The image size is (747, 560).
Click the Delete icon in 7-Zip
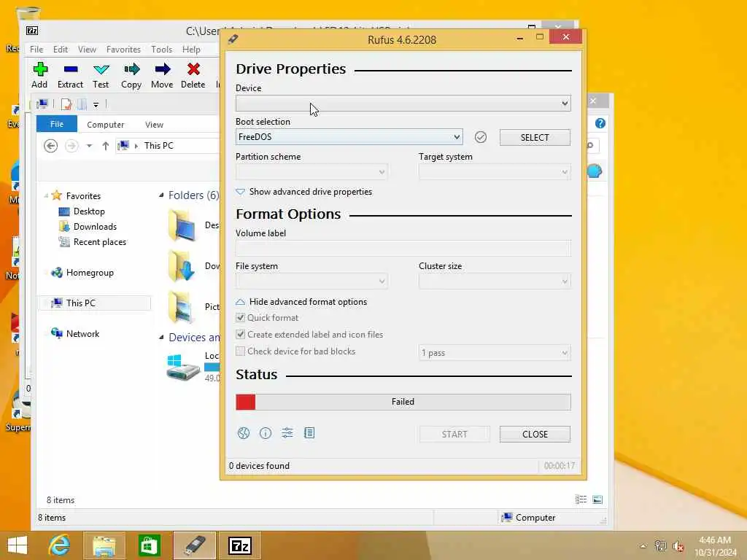[193, 69]
